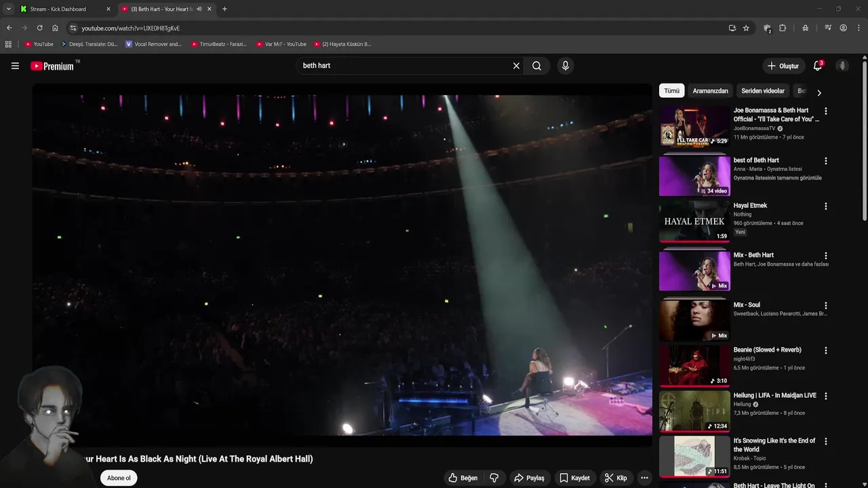Bookmark this page with star icon
Screen dimensions: 868x488
(746, 28)
